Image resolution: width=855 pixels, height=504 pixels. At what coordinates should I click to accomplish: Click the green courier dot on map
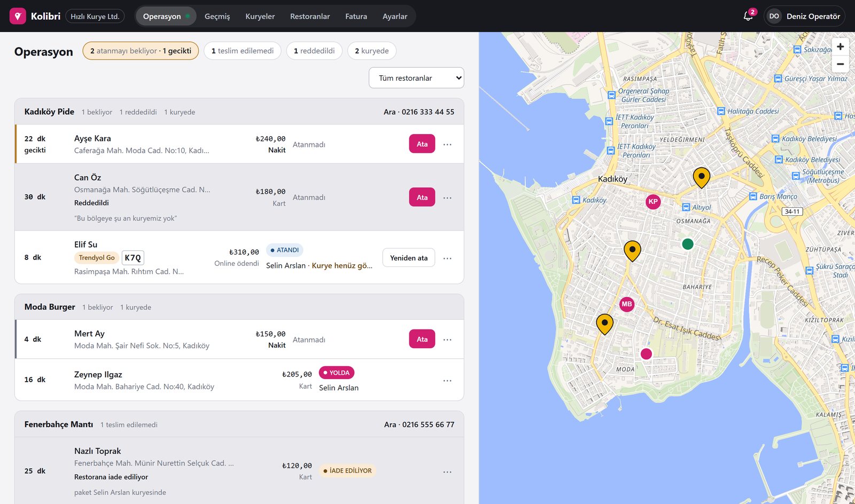[688, 244]
